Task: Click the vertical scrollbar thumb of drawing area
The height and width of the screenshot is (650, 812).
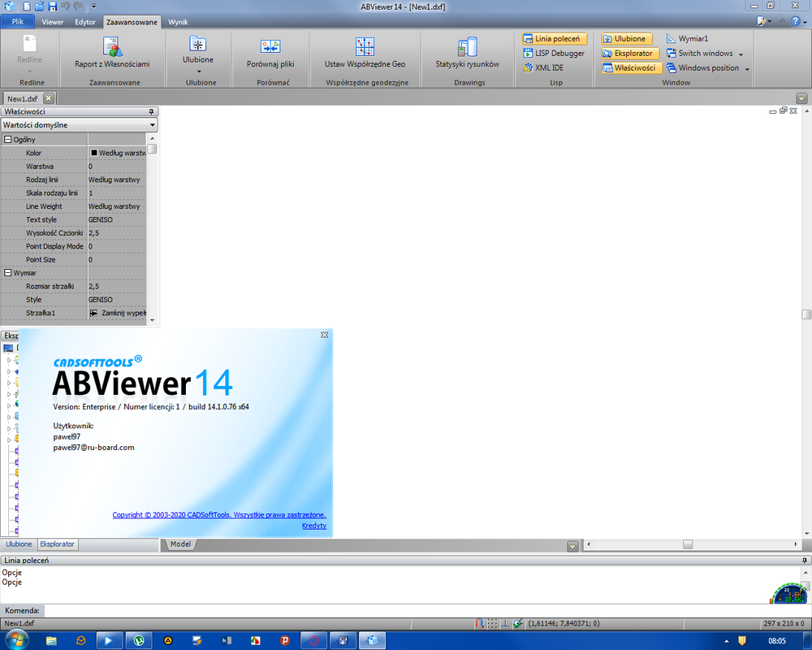Action: pos(806,314)
